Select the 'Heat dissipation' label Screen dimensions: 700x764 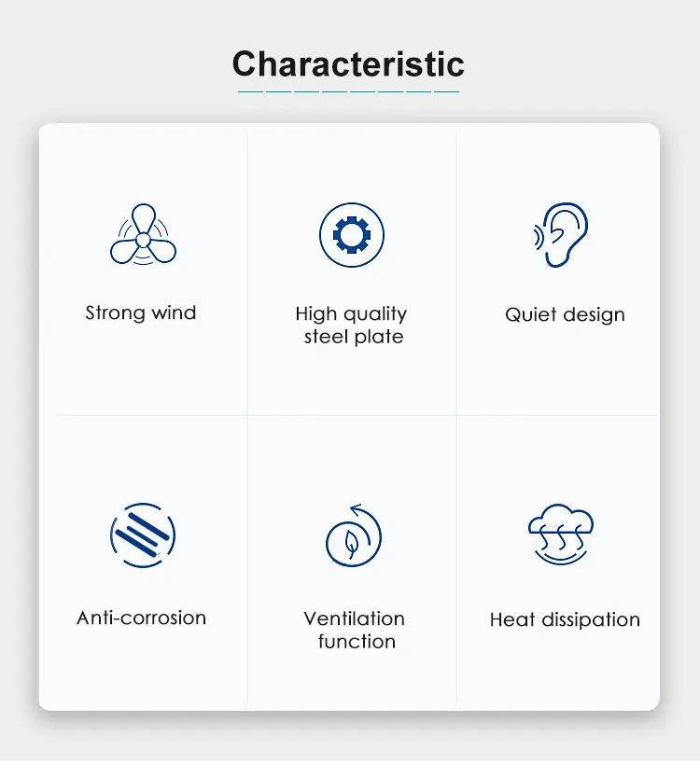point(565,620)
